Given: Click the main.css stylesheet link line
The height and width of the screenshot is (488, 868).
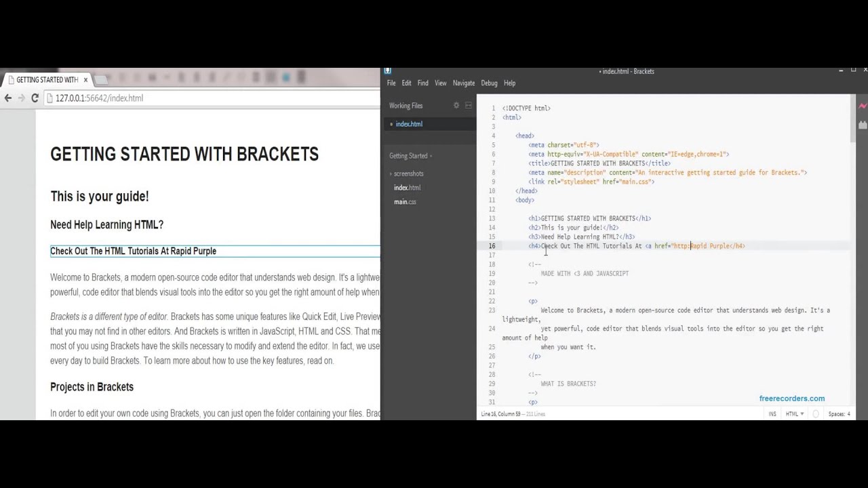Looking at the screenshot, I should (x=591, y=182).
